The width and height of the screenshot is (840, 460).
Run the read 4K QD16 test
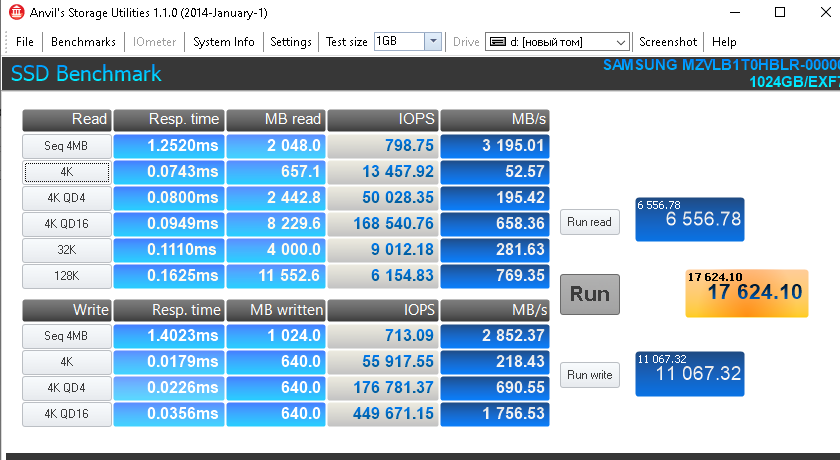[x=67, y=223]
